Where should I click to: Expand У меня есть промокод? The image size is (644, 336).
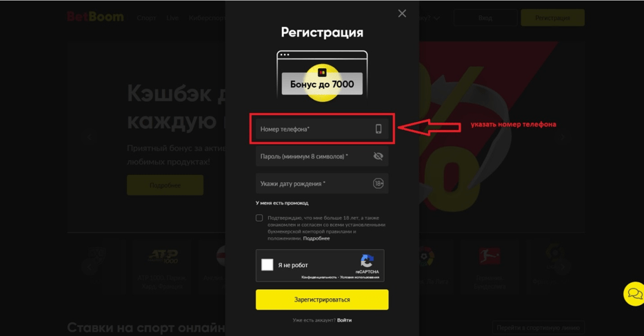pos(282,203)
